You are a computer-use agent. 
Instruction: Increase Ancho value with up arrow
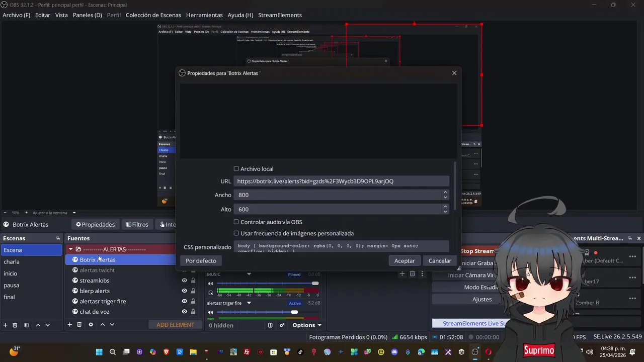(x=445, y=192)
